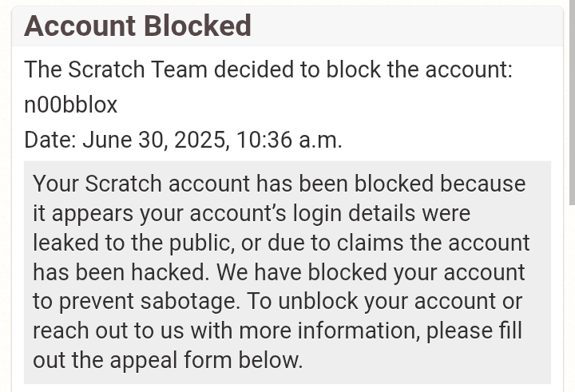Click the empty header area right of title

407,26
